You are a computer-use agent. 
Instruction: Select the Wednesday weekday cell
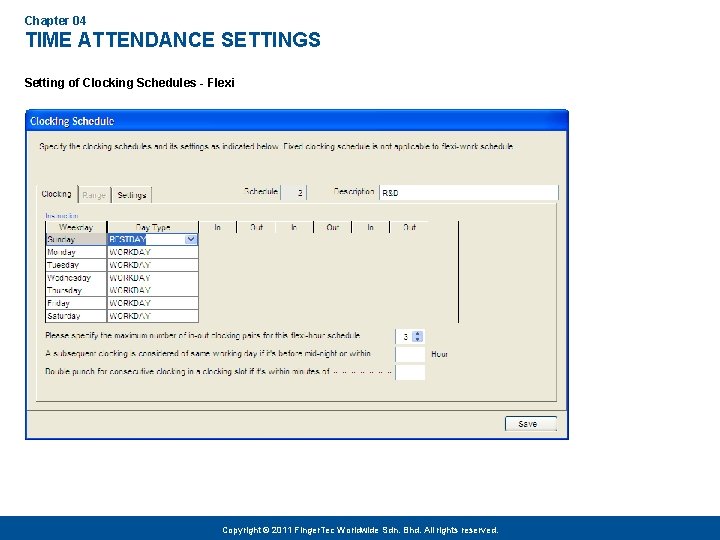(76, 278)
